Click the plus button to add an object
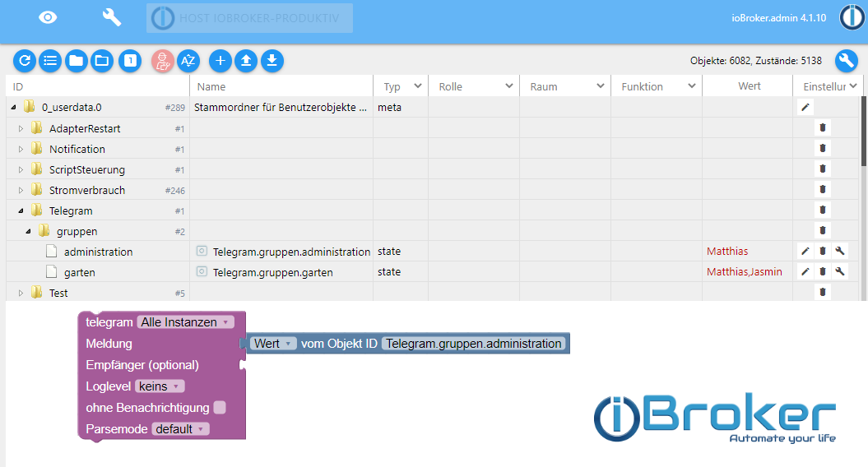 tap(220, 60)
